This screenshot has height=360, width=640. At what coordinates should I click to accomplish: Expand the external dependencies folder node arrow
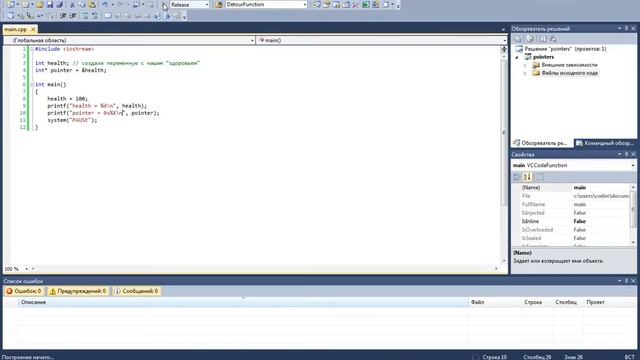coord(525,65)
